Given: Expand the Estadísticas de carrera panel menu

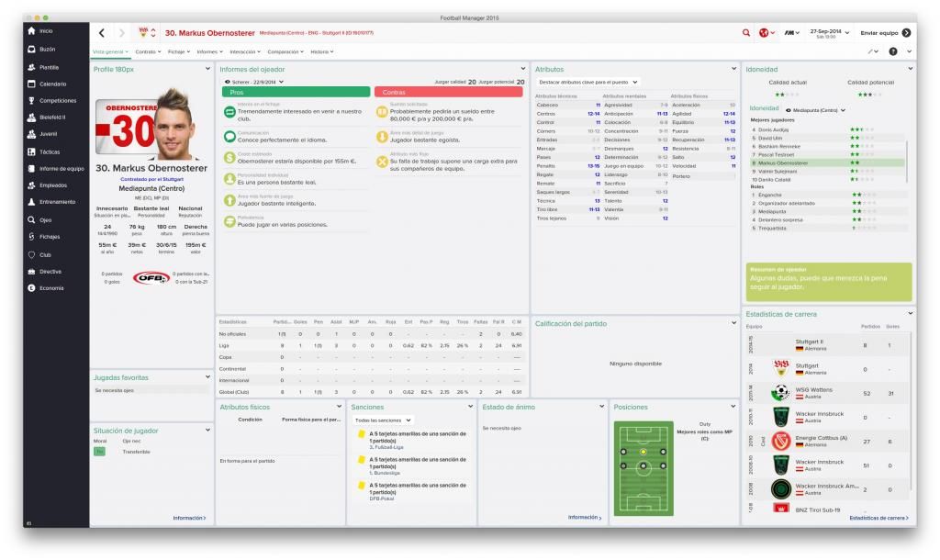Looking at the screenshot, I should click(x=910, y=314).
